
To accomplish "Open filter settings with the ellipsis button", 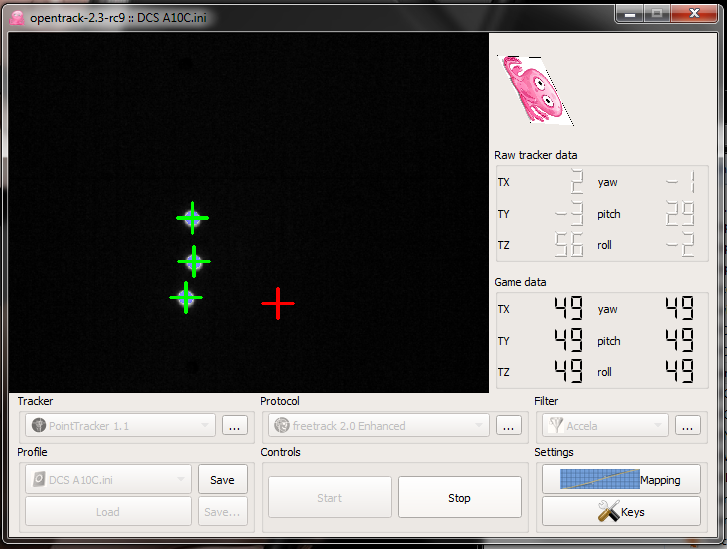I will (x=688, y=426).
